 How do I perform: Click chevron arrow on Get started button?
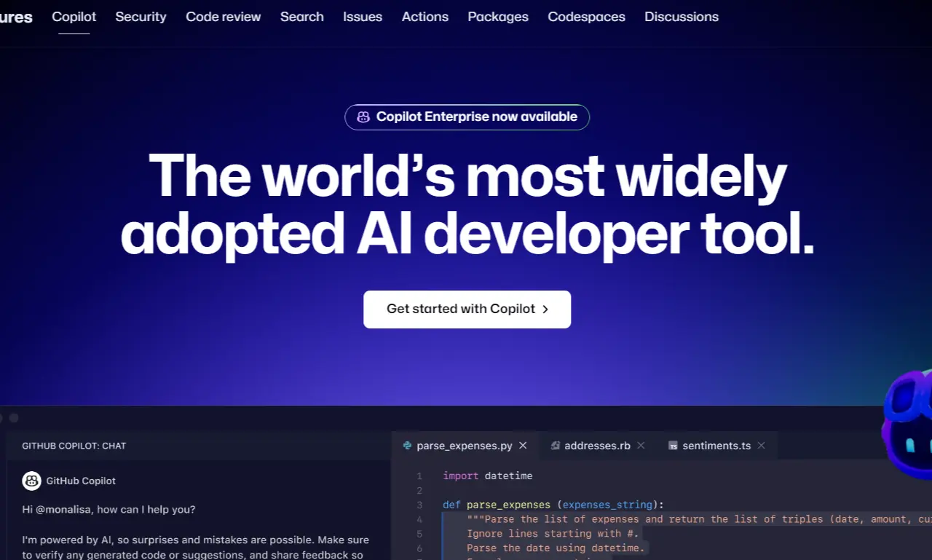pos(545,309)
